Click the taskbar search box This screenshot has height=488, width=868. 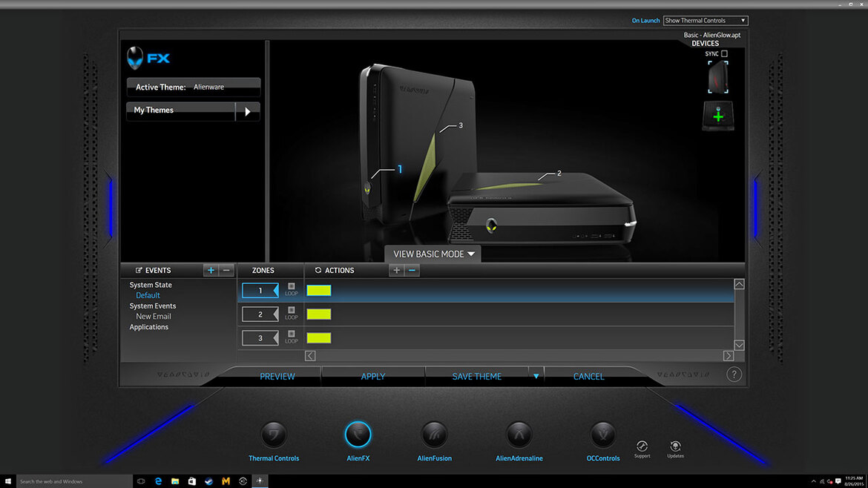click(x=74, y=481)
